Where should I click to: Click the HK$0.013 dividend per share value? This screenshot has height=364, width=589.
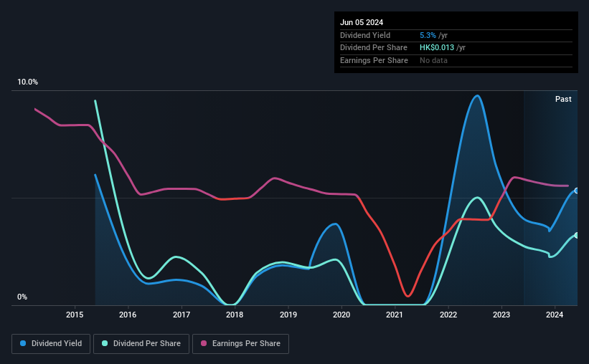coord(437,48)
